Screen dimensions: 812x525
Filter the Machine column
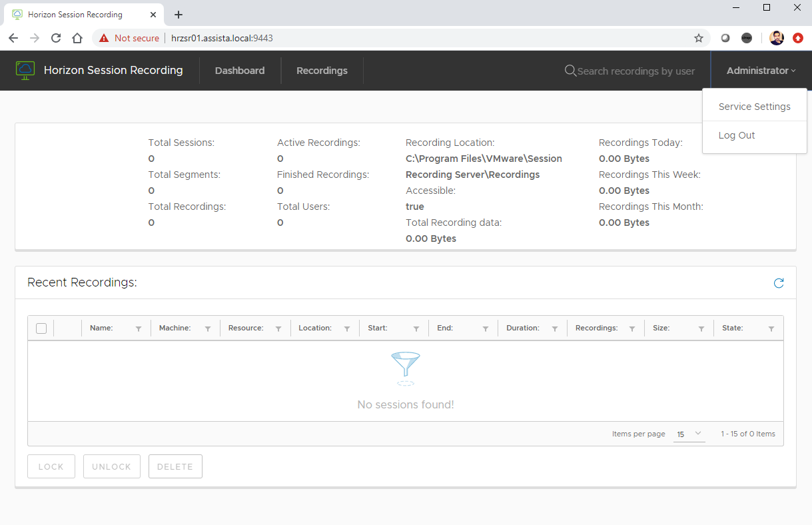click(x=208, y=328)
